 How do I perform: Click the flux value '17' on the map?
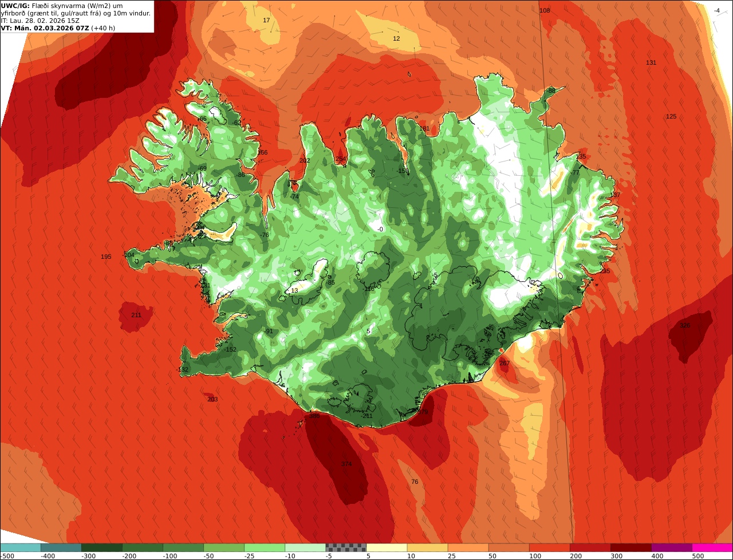point(266,20)
